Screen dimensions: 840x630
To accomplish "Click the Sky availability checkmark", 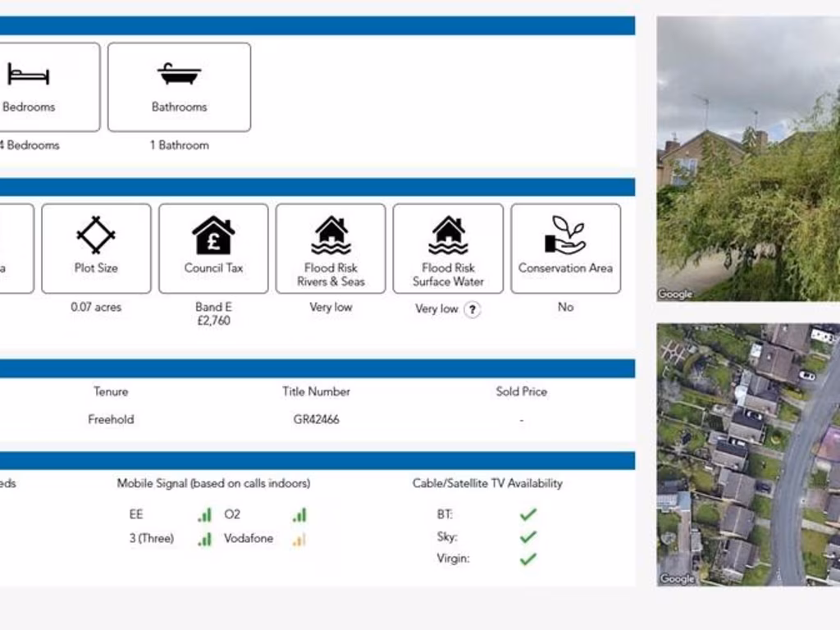I will [527, 536].
